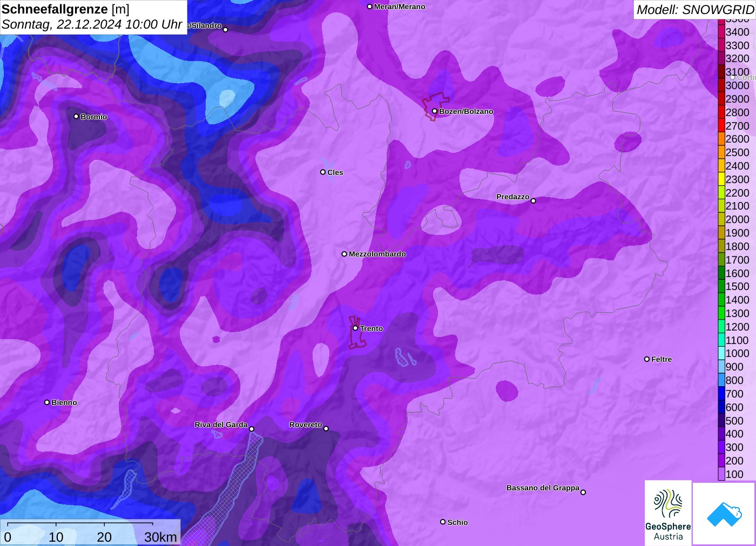Click the Modell: SNOWGRID label
Viewport: 756px width, 546px height.
(695, 9)
